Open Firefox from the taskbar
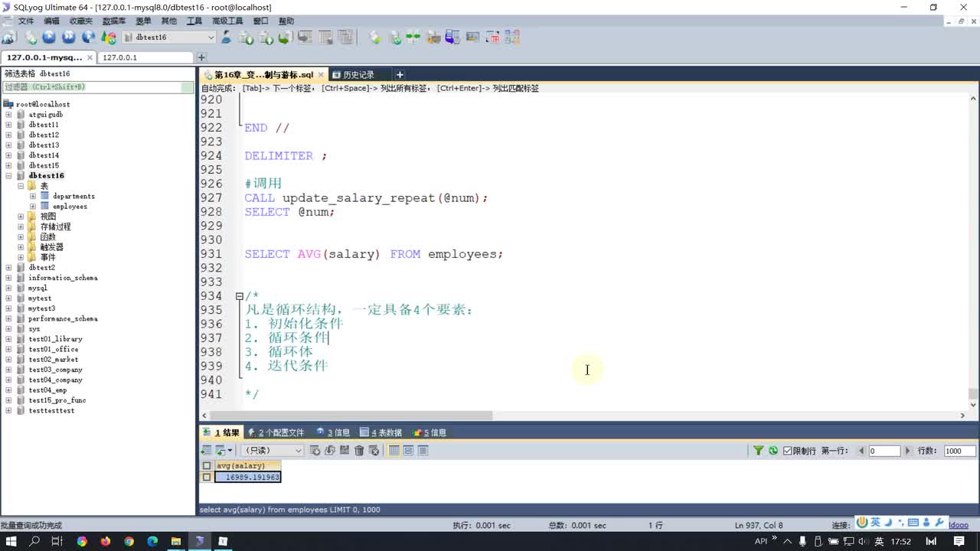Screen dimensions: 980x551 point(105,541)
